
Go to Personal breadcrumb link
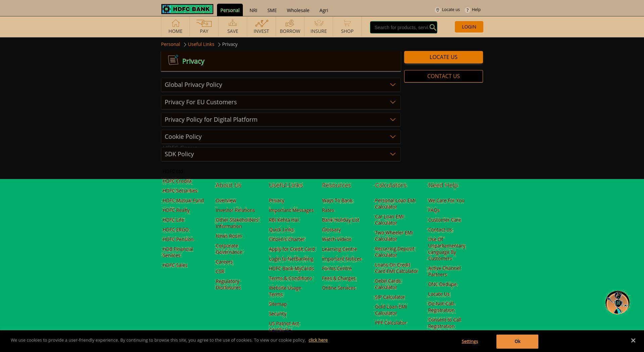(170, 44)
